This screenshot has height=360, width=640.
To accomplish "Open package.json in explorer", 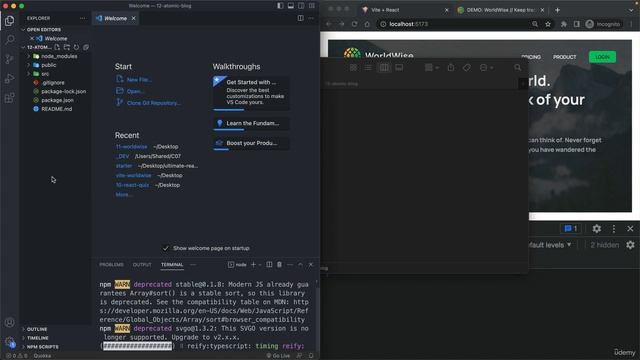I will click(x=57, y=100).
